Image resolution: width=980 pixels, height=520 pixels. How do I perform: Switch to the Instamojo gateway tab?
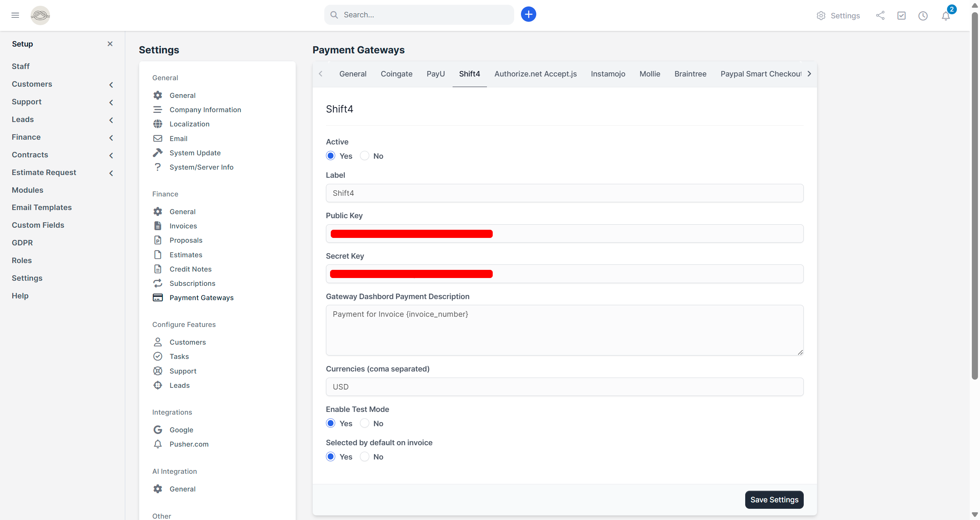click(x=608, y=74)
